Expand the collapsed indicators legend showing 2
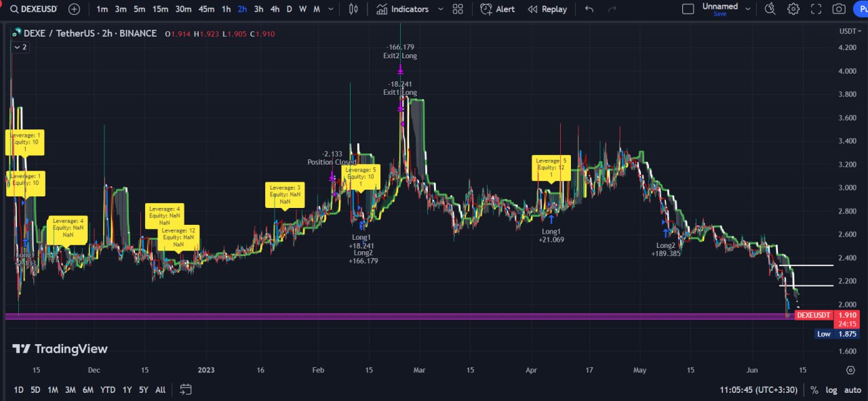 pyautogui.click(x=20, y=47)
